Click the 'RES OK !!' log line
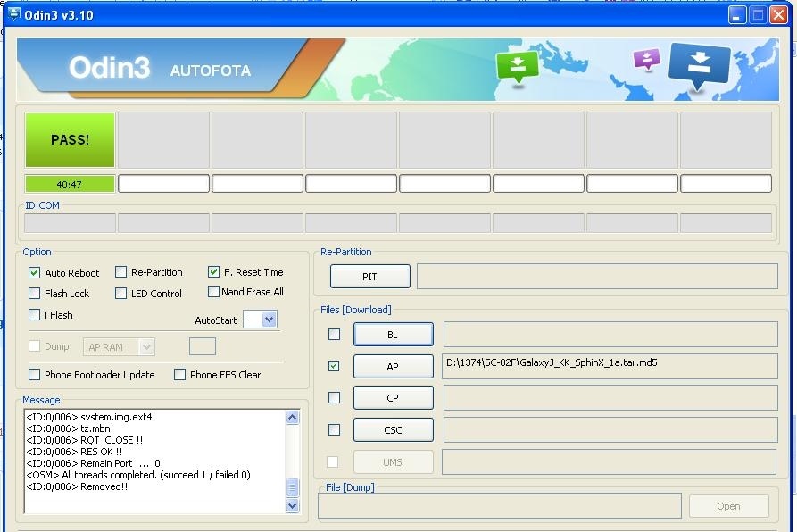797x532 pixels. click(x=75, y=452)
